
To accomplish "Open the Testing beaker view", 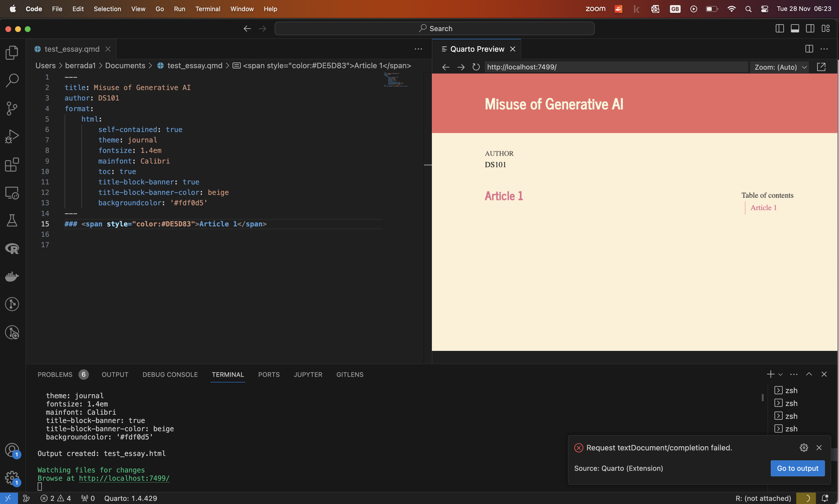I will [12, 220].
